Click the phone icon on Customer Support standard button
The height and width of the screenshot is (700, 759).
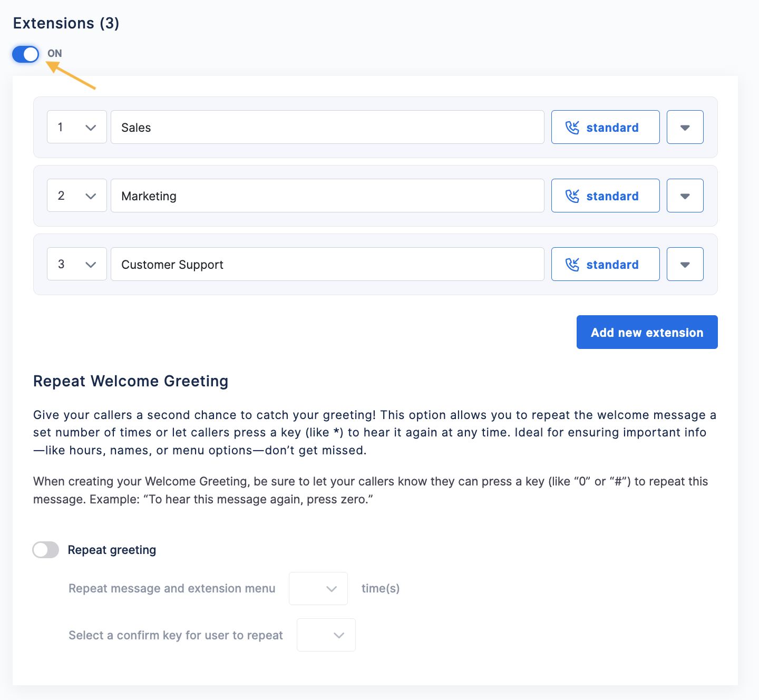click(x=572, y=265)
